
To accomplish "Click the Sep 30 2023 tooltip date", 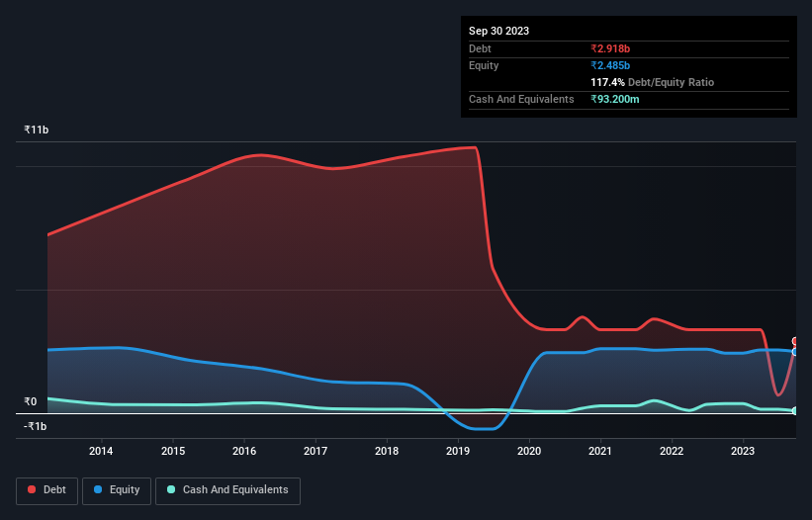I will (498, 31).
